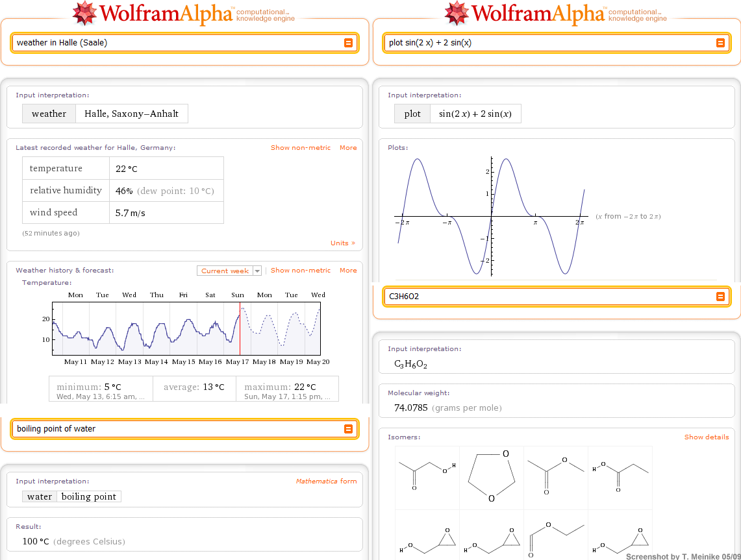The image size is (741, 560).
Task: Click the 74.0785 molecular weight value
Action: pos(410,408)
